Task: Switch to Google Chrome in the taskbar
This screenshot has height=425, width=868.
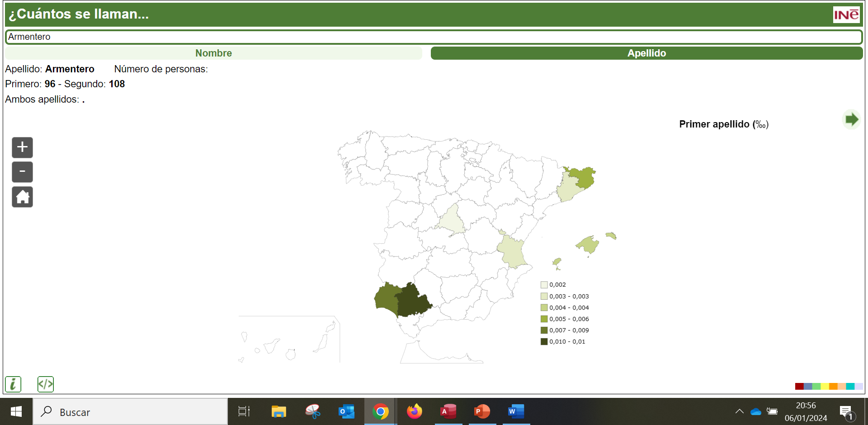Action: pyautogui.click(x=381, y=411)
